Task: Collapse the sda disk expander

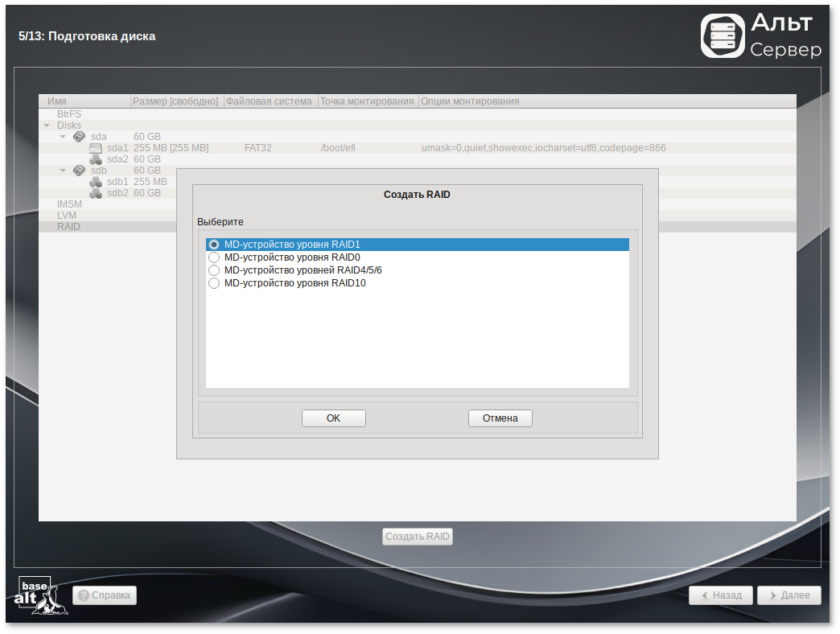Action: tap(63, 137)
